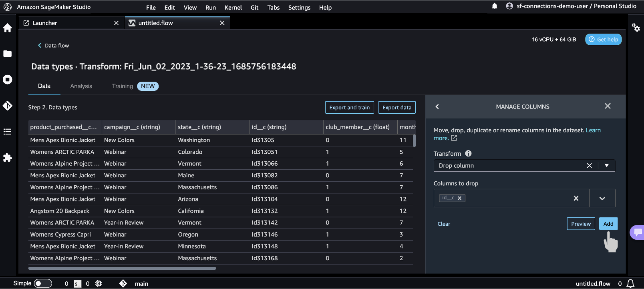This screenshot has height=289, width=644.
Task: Click the state__c column header
Action: coord(213,127)
